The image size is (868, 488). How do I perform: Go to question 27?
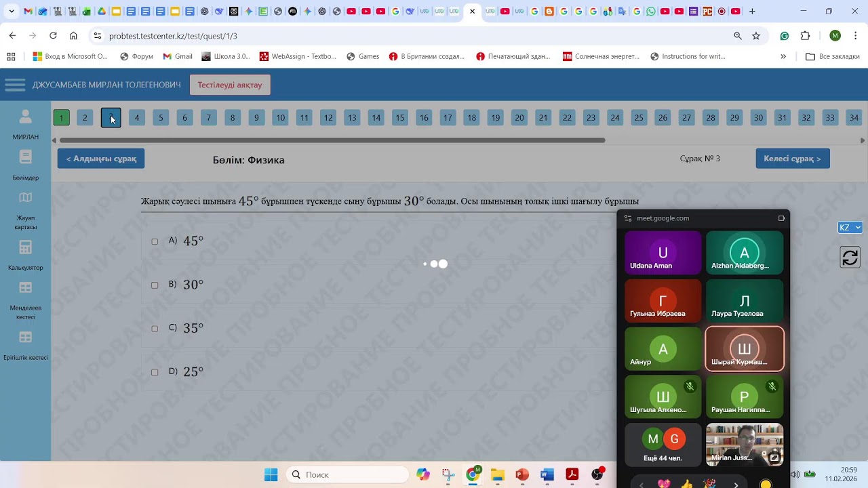687,117
